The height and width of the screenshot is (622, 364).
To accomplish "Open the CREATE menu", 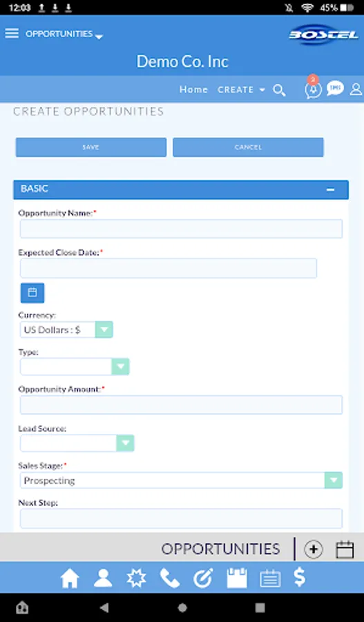I will pyautogui.click(x=241, y=90).
